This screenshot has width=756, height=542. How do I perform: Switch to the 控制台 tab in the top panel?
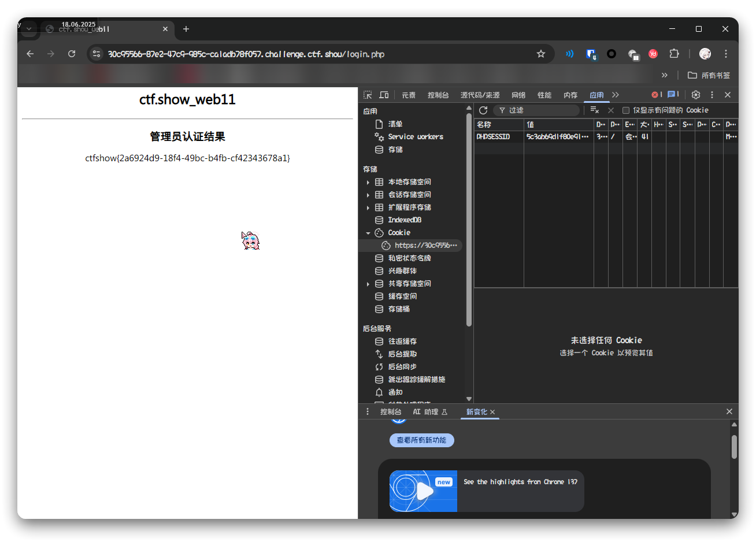tap(438, 95)
